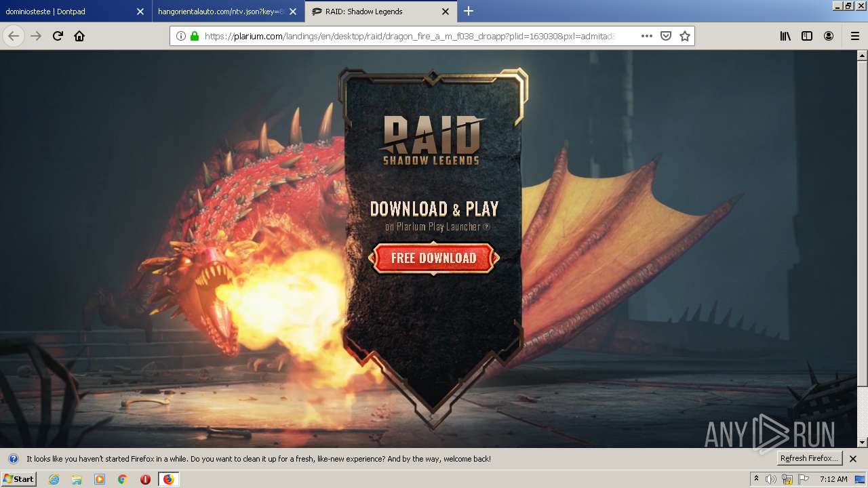Image resolution: width=868 pixels, height=488 pixels.
Task: Open a new tab with plus button
Action: pyautogui.click(x=469, y=11)
